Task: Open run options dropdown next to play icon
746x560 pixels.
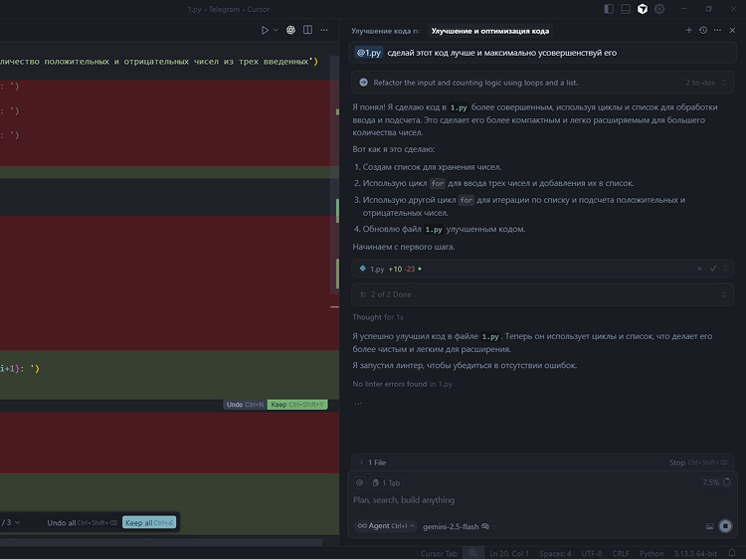Action: (276, 30)
